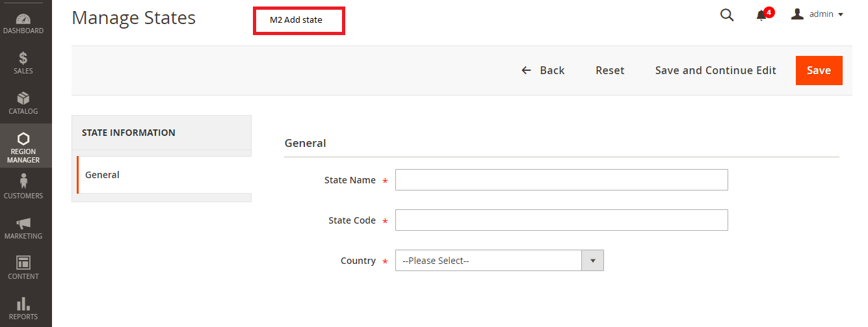Click Save and Continue Edit

pos(715,70)
